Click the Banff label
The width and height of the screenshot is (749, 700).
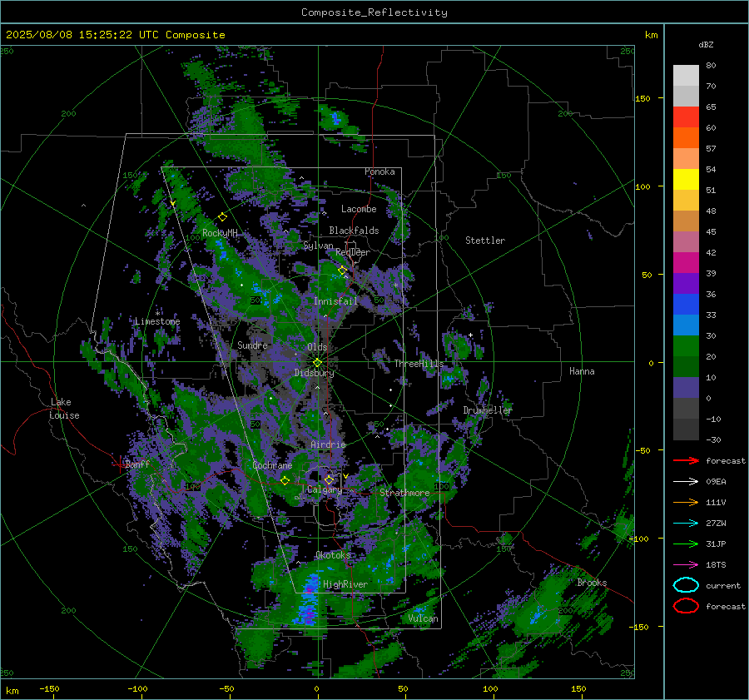tap(137, 464)
